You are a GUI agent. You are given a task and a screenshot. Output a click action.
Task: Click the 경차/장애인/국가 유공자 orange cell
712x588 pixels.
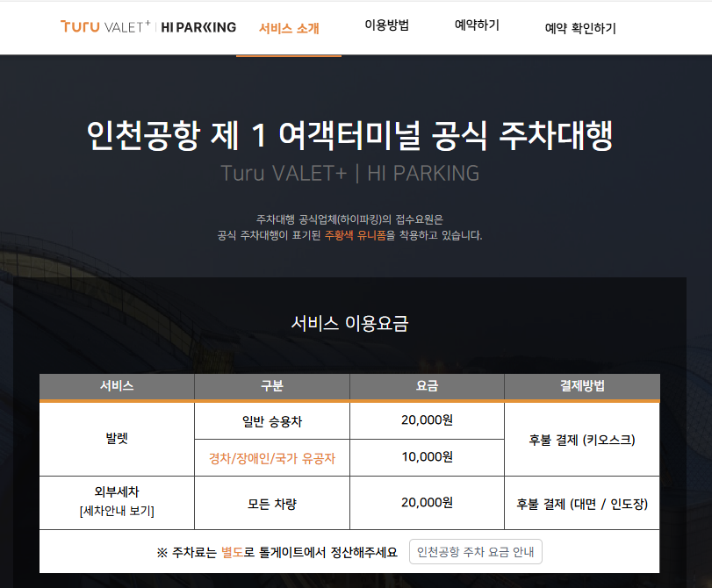pos(270,457)
